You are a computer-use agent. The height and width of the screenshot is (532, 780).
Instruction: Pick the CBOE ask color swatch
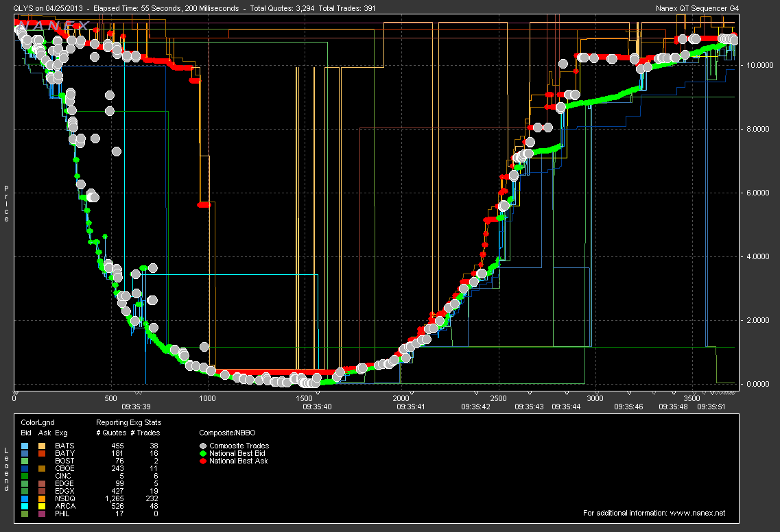point(42,468)
